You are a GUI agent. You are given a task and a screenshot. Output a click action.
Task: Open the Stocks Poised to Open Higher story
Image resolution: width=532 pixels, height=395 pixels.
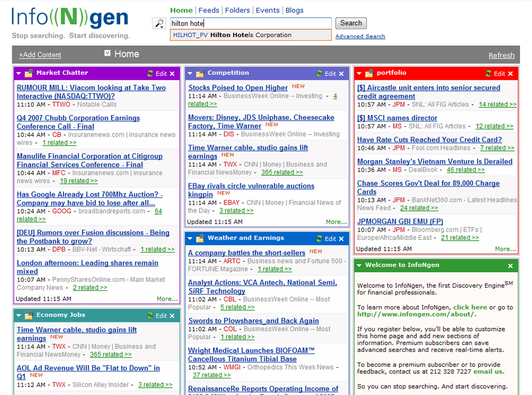[x=238, y=88]
